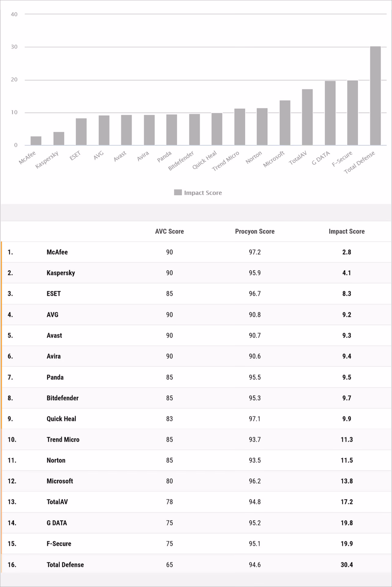Sort by Impact Score column header

pos(347,231)
